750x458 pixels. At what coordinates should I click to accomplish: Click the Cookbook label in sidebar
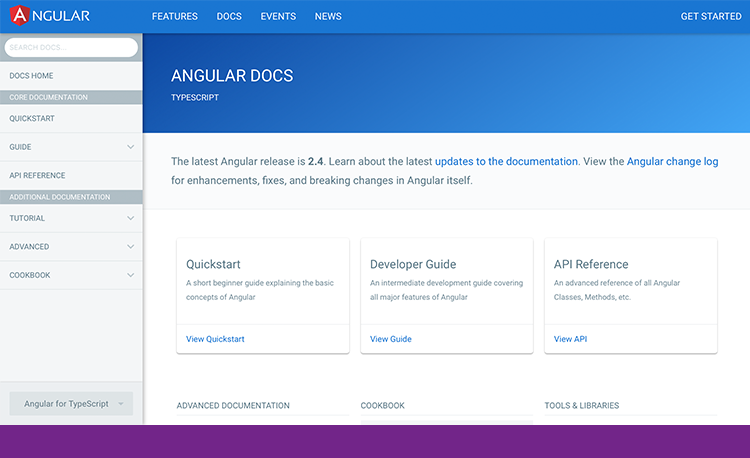click(x=30, y=275)
